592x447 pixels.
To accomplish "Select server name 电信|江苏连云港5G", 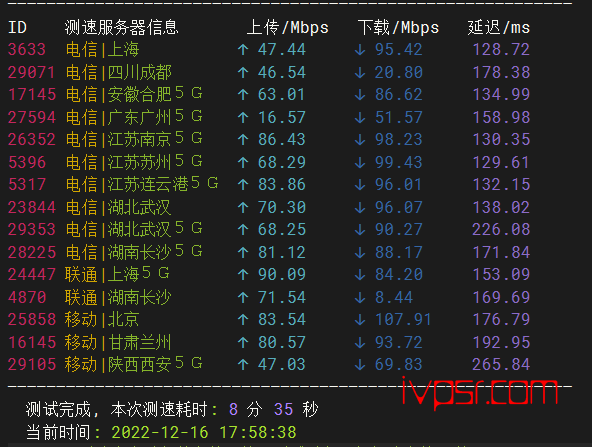I will coord(142,185).
